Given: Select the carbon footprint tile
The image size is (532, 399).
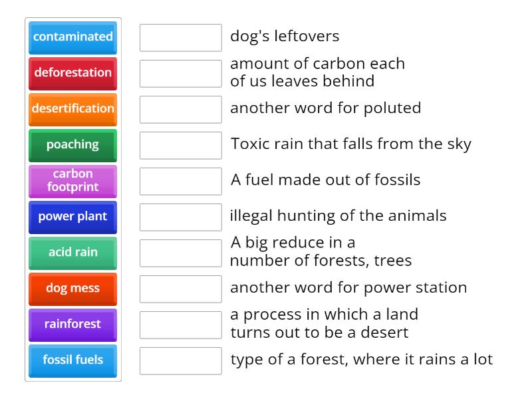Looking at the screenshot, I should [x=72, y=181].
